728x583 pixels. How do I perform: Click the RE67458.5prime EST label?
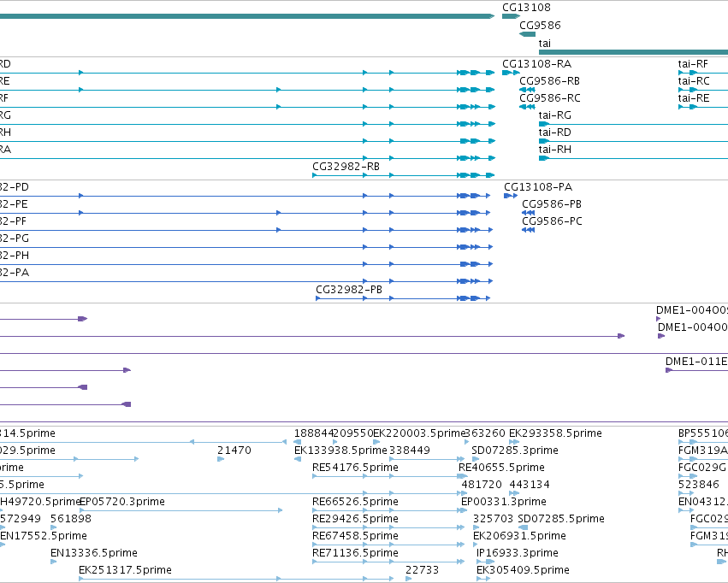point(355,536)
